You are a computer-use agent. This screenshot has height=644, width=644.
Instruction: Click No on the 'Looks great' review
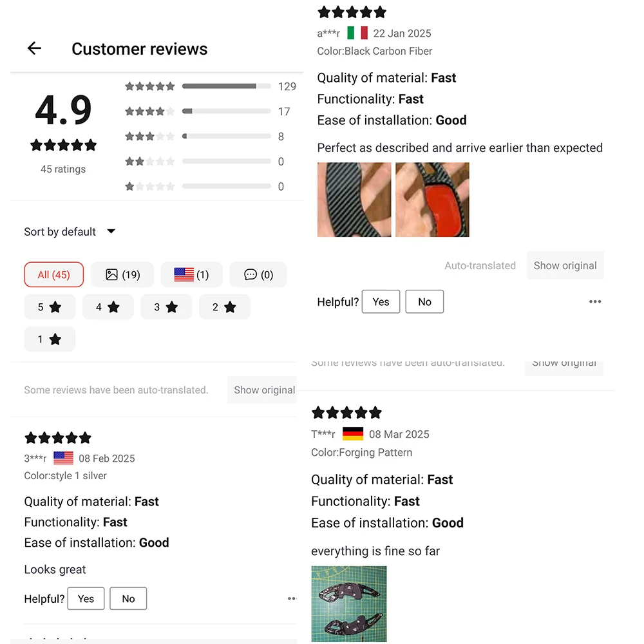pos(128,598)
